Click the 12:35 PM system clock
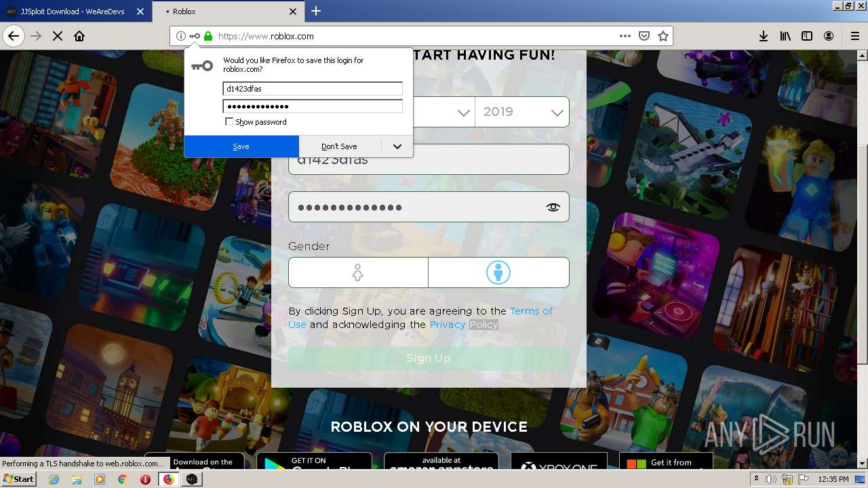 833,479
